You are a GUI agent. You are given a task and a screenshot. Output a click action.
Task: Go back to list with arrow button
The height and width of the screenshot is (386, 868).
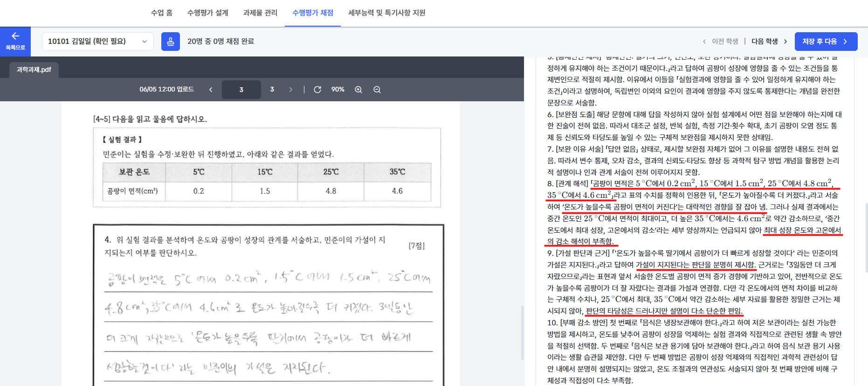click(15, 42)
